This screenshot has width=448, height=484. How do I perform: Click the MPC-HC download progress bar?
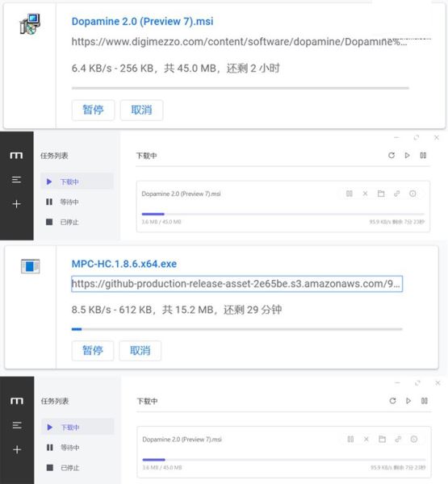(x=237, y=329)
